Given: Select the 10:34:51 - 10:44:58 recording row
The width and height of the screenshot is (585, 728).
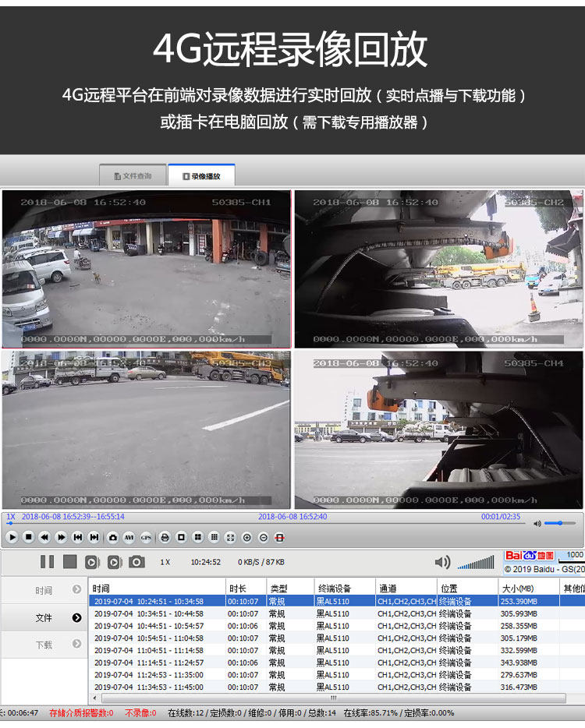Looking at the screenshot, I should click(324, 613).
